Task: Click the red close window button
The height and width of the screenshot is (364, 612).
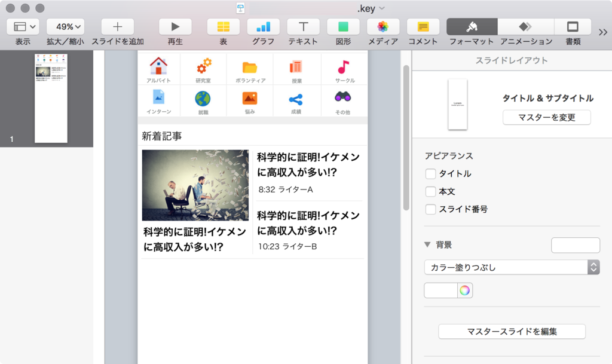Action: 11,8
